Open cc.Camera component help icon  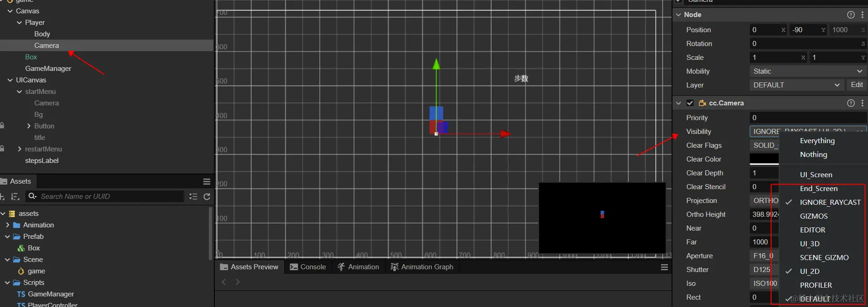(x=851, y=103)
